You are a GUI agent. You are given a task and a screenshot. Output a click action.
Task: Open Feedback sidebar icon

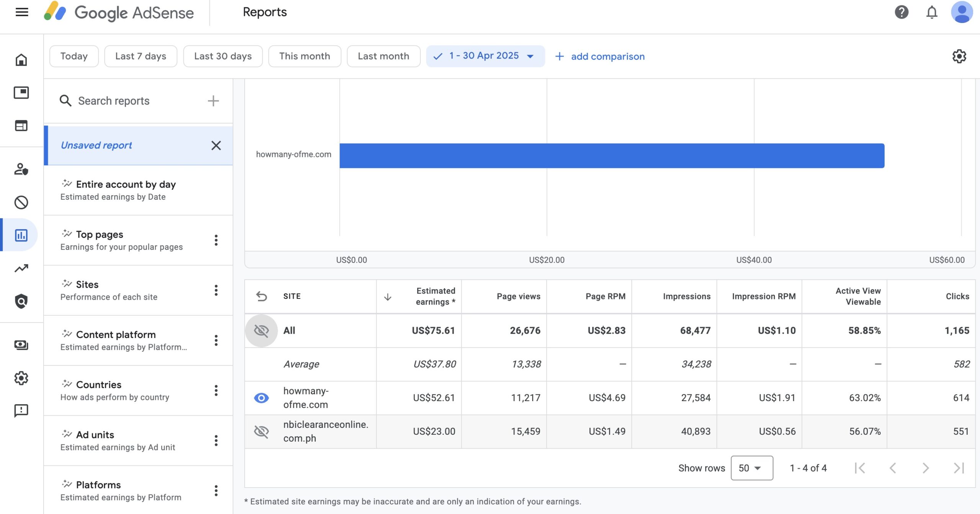click(21, 411)
